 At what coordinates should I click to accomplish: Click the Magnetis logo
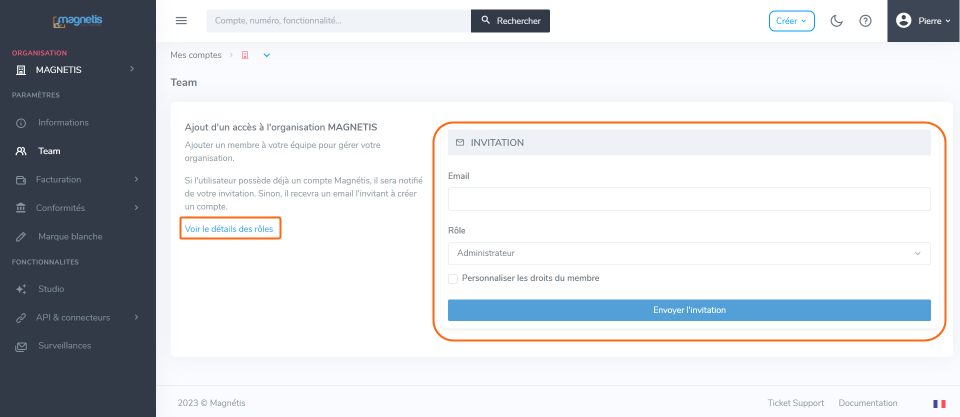[x=77, y=21]
